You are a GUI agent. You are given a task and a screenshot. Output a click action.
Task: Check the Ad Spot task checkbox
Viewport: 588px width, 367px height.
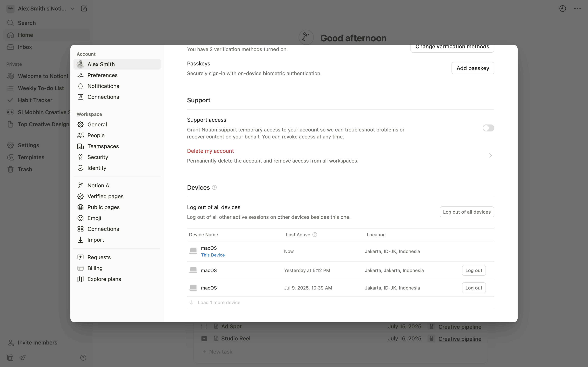pyautogui.click(x=204, y=326)
